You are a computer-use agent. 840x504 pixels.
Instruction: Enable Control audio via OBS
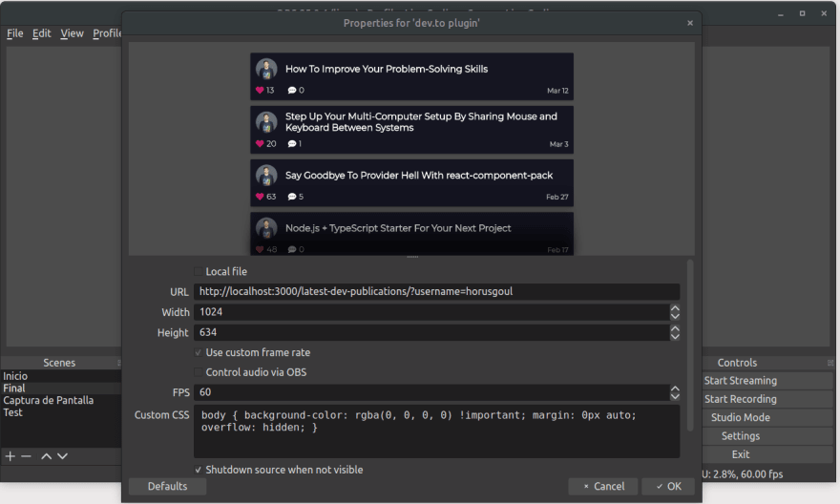click(199, 372)
